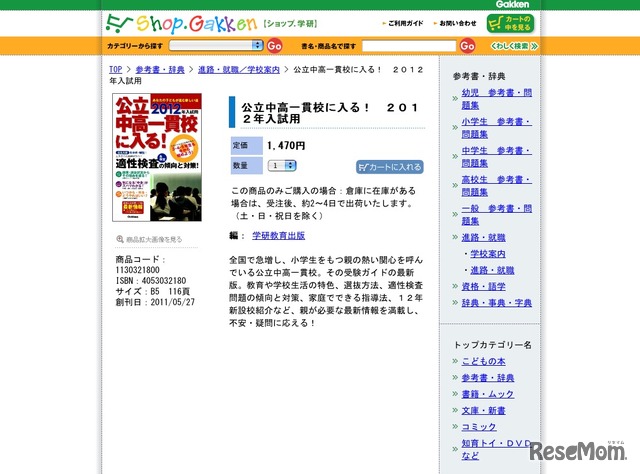The image size is (640, 474).
Task: Open こどもの本 category link
Action: click(x=483, y=361)
